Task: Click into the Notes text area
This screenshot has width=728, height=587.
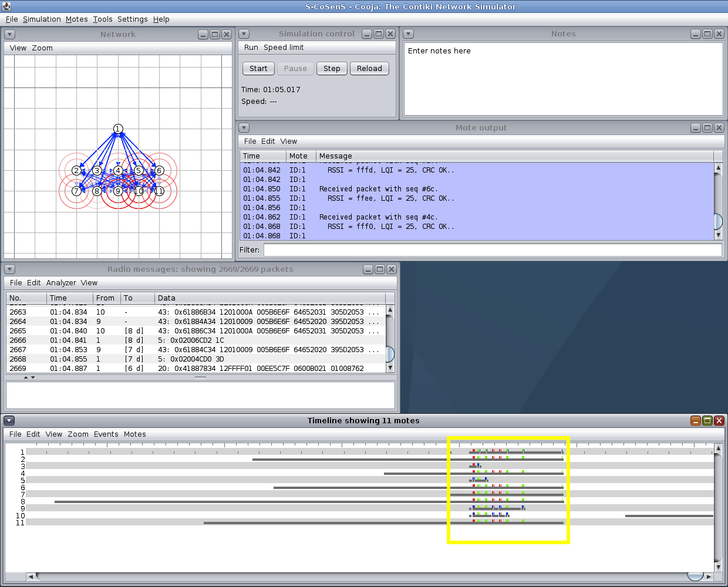Action: [x=564, y=79]
